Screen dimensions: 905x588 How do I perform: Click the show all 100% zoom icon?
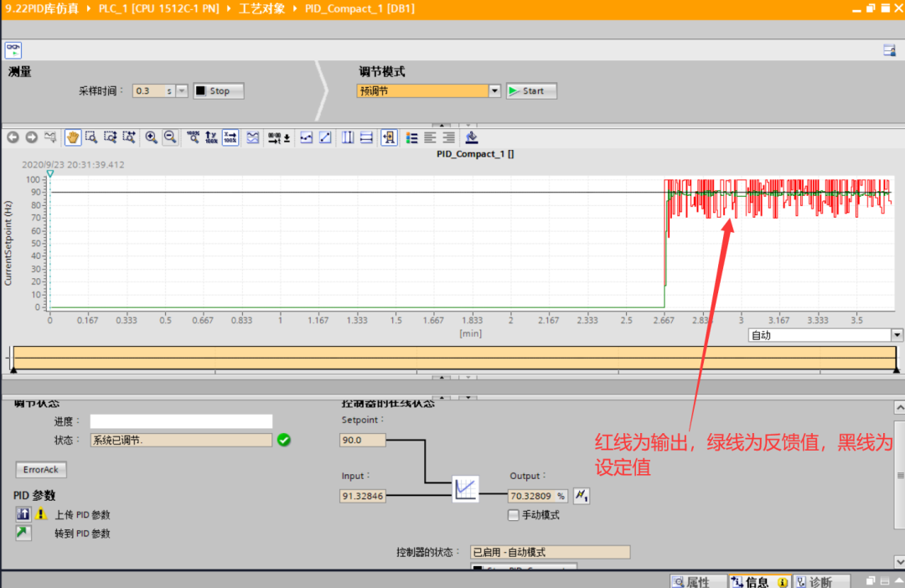(x=193, y=137)
